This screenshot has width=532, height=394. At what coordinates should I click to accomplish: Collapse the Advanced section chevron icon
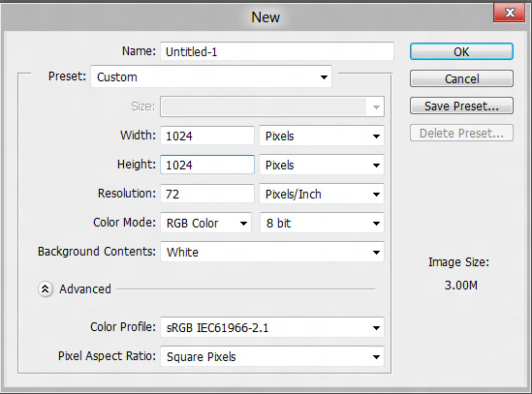(x=46, y=289)
